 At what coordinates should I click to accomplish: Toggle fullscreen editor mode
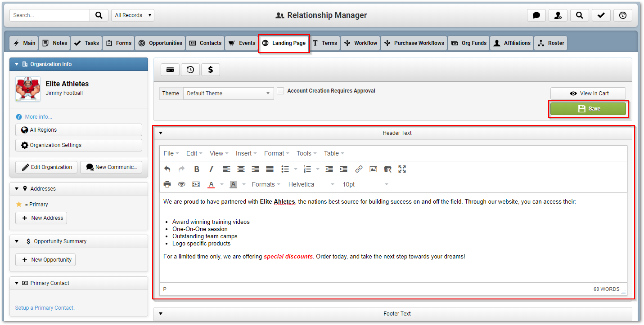pyautogui.click(x=402, y=169)
